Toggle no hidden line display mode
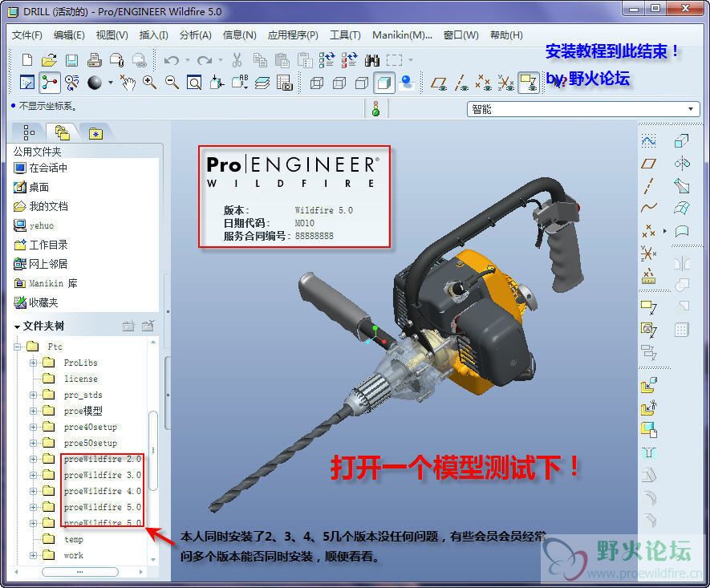The width and height of the screenshot is (710, 588). (361, 83)
